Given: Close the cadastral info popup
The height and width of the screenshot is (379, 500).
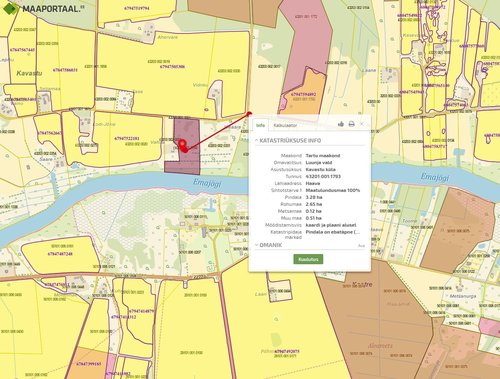Looking at the screenshot, I should (362, 124).
